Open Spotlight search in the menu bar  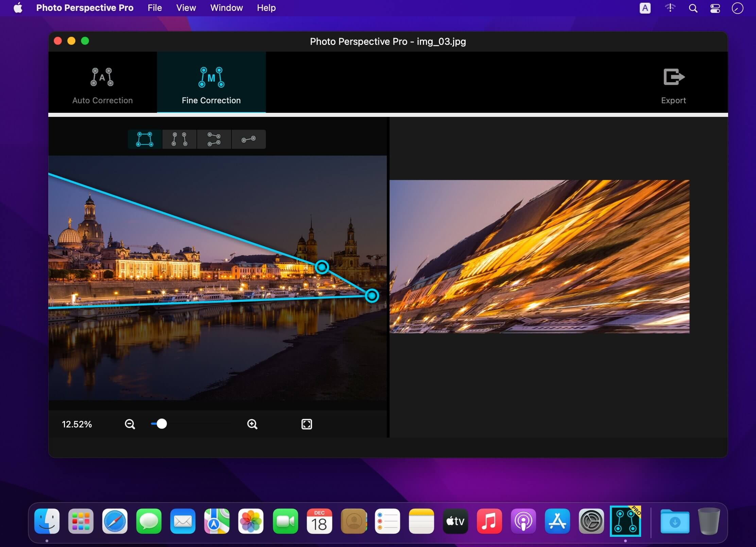[693, 8]
